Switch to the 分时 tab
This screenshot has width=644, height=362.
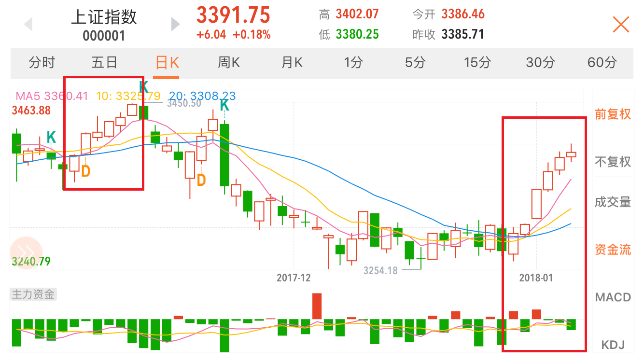point(42,62)
